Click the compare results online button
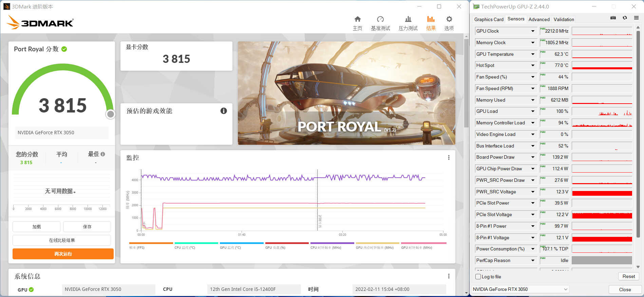The height and width of the screenshot is (297, 644). coord(62,240)
